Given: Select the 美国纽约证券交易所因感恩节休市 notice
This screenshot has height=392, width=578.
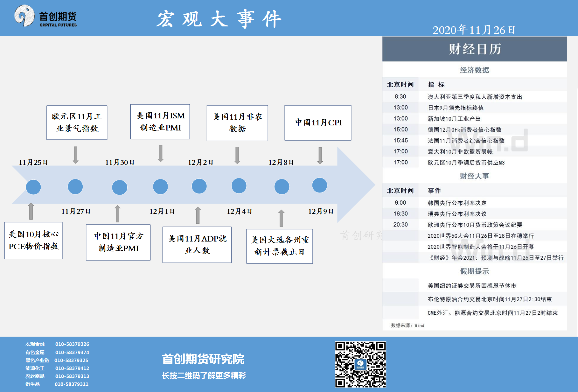Looking at the screenshot, I should 475,285.
